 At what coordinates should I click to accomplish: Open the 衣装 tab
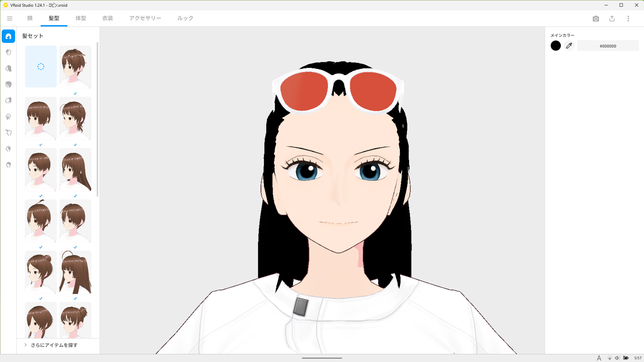pos(108,18)
